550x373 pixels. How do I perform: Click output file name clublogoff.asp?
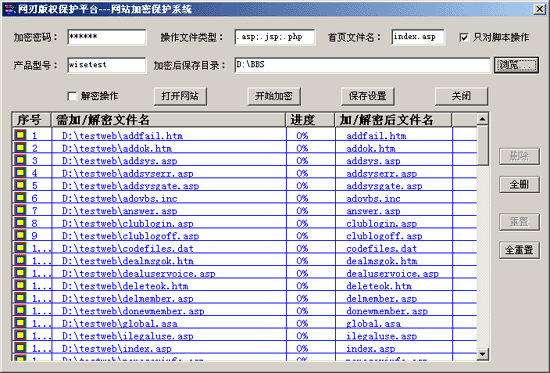tap(384, 236)
